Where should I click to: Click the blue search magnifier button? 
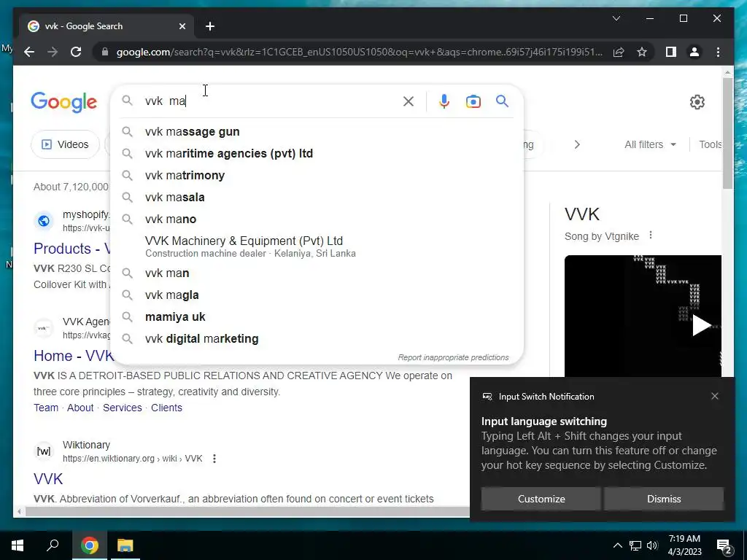[x=502, y=101]
